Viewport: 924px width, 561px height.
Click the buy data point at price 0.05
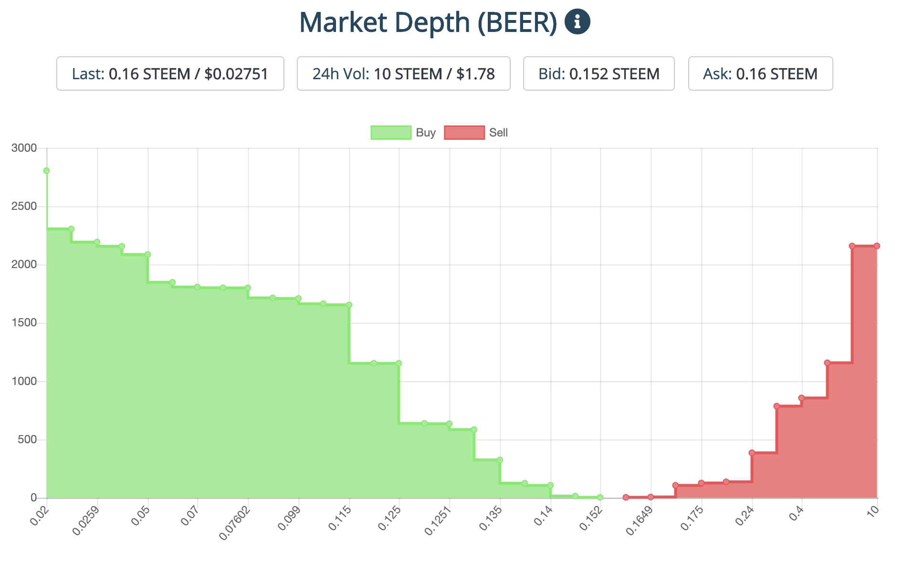point(147,255)
